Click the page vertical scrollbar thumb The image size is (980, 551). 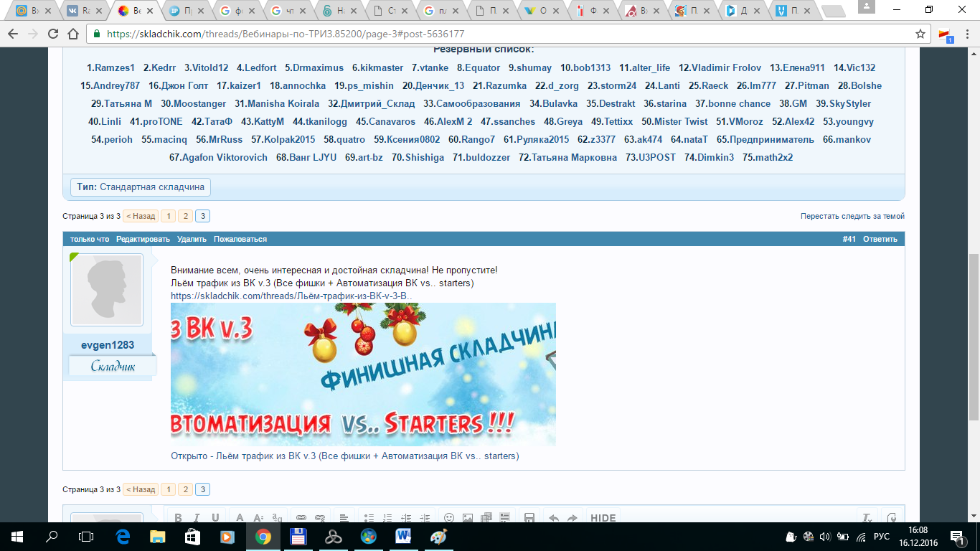tap(974, 337)
